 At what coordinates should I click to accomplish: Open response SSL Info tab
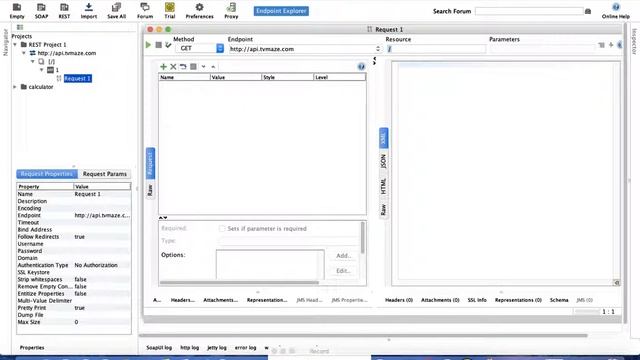click(x=477, y=300)
